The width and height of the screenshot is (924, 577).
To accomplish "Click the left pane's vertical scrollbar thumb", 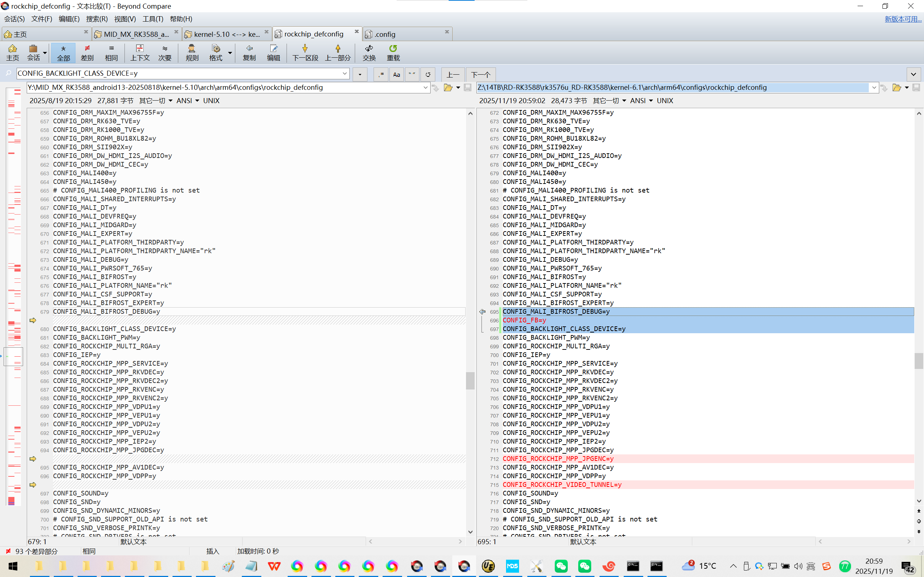I will (x=470, y=380).
